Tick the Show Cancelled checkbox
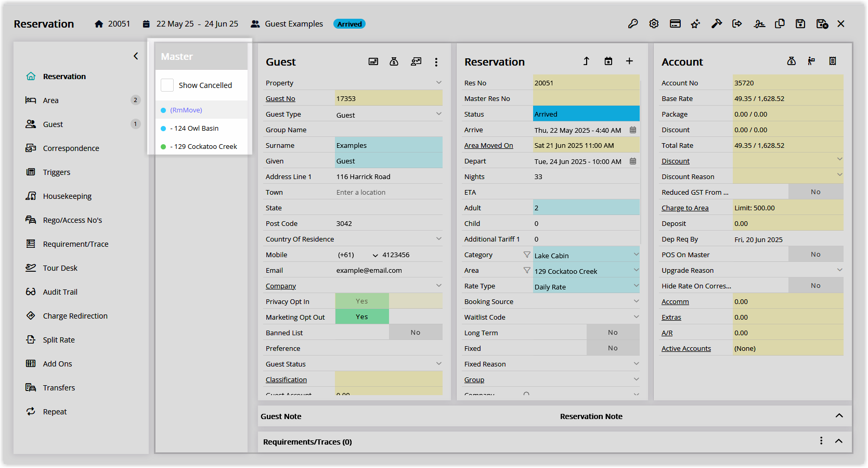 (167, 85)
